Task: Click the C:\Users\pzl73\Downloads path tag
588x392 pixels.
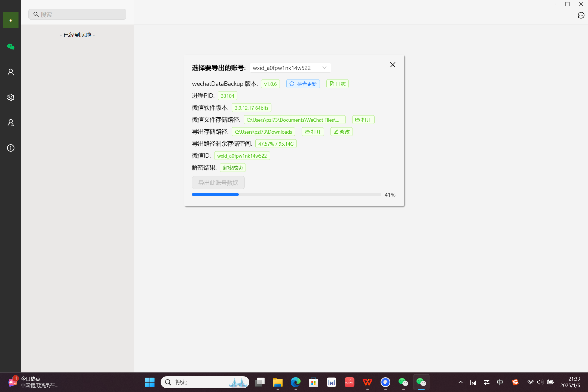Action: [x=263, y=132]
